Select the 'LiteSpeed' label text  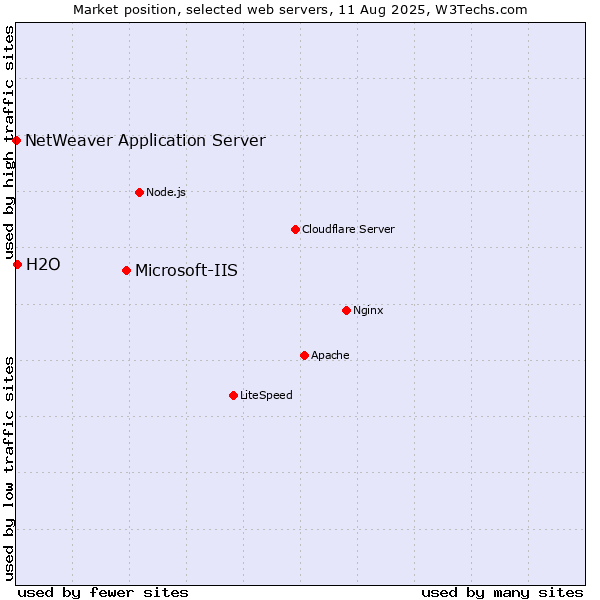point(266,395)
